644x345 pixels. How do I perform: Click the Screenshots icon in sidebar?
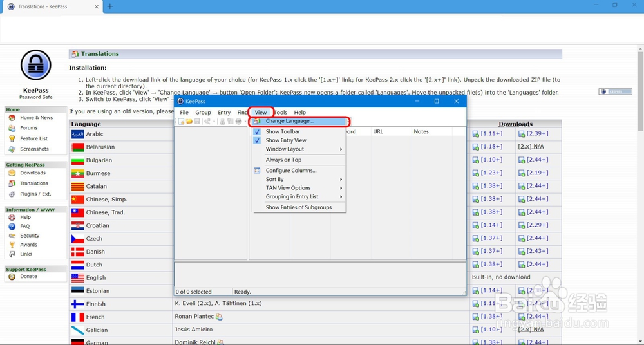click(x=12, y=149)
